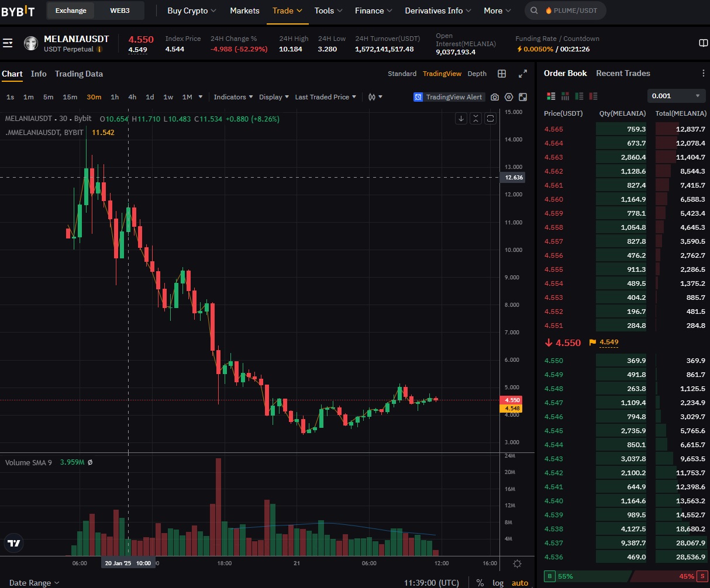Select the 15m timeframe
The image size is (710, 588).
tap(70, 97)
